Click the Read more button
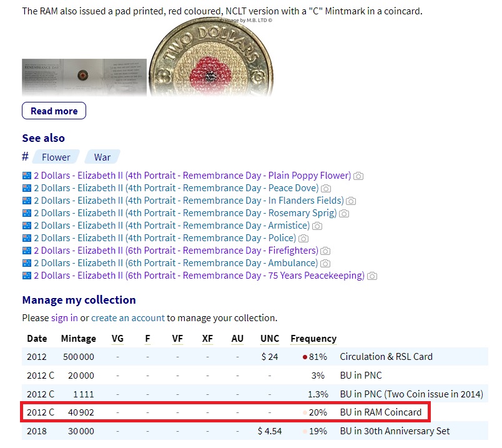 pos(54,111)
